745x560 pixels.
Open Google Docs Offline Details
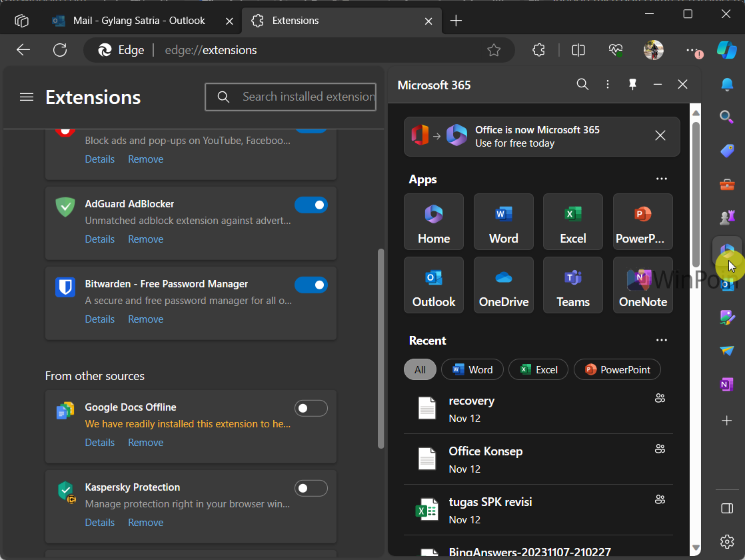click(x=100, y=442)
